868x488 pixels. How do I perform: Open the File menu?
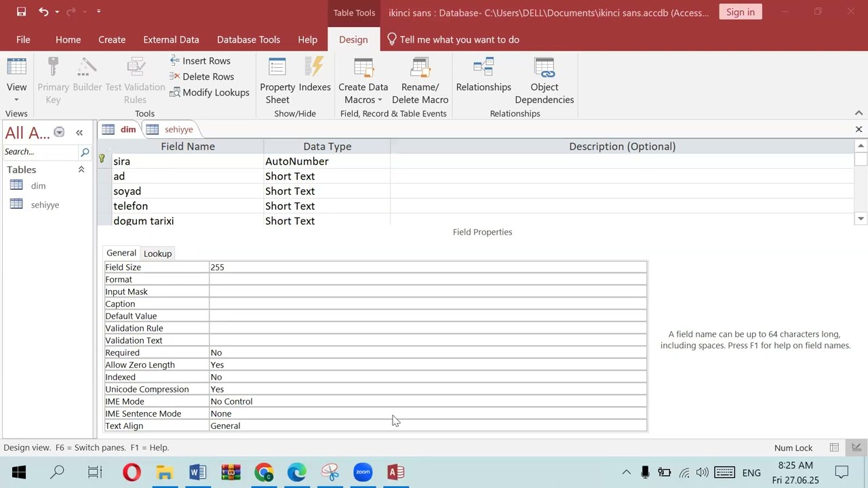pos(23,39)
